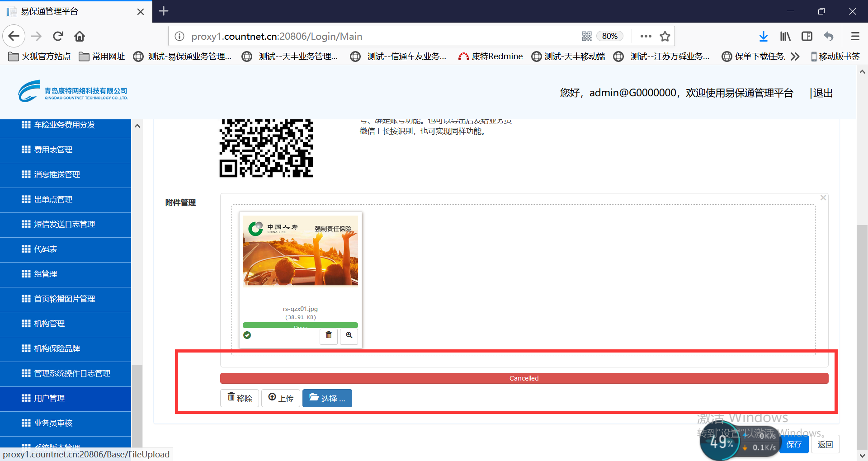Open the browser home page
The width and height of the screenshot is (868, 461).
(80, 36)
